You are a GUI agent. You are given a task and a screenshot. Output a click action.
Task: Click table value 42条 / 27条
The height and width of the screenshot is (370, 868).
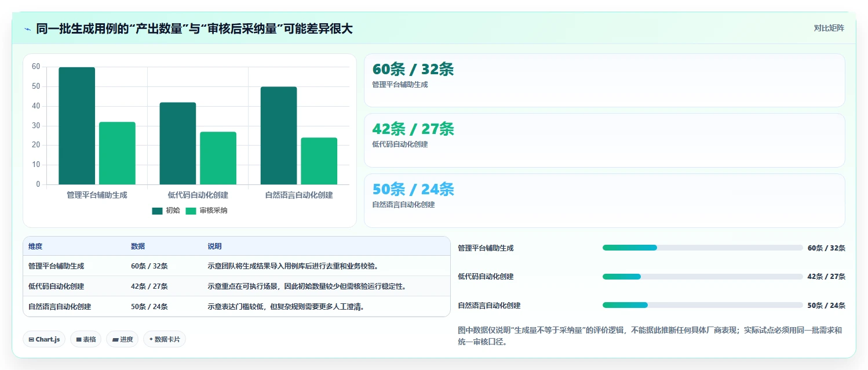click(149, 286)
